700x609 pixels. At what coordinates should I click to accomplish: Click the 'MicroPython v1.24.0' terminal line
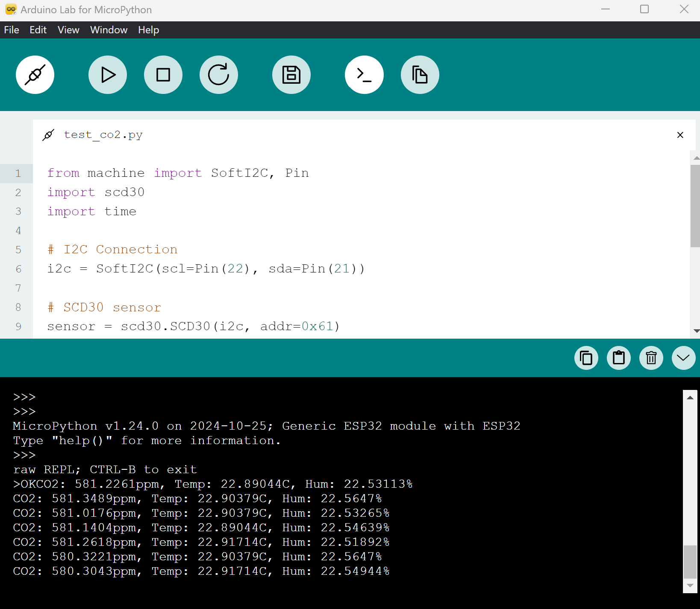click(x=267, y=426)
